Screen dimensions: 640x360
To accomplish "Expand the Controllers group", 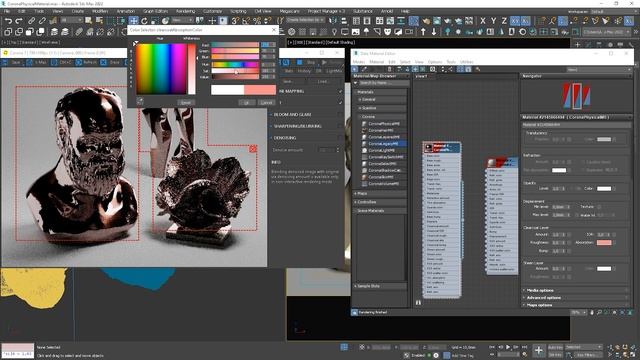I will click(380, 202).
